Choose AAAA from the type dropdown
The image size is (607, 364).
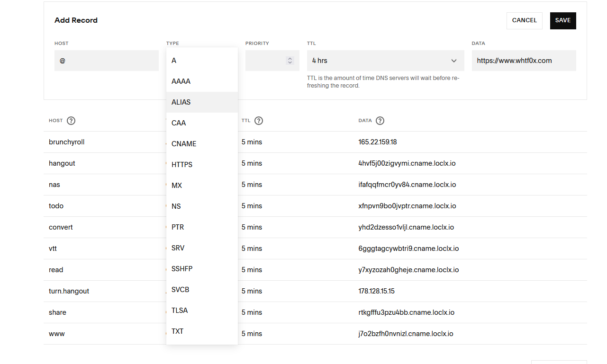pos(202,81)
